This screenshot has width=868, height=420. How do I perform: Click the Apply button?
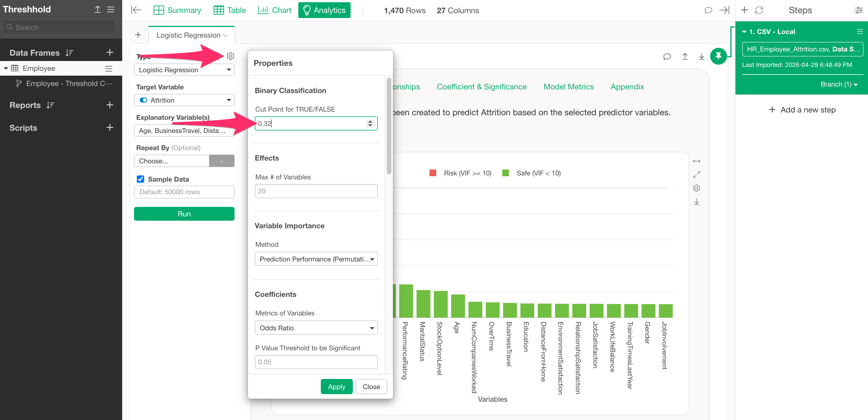336,387
